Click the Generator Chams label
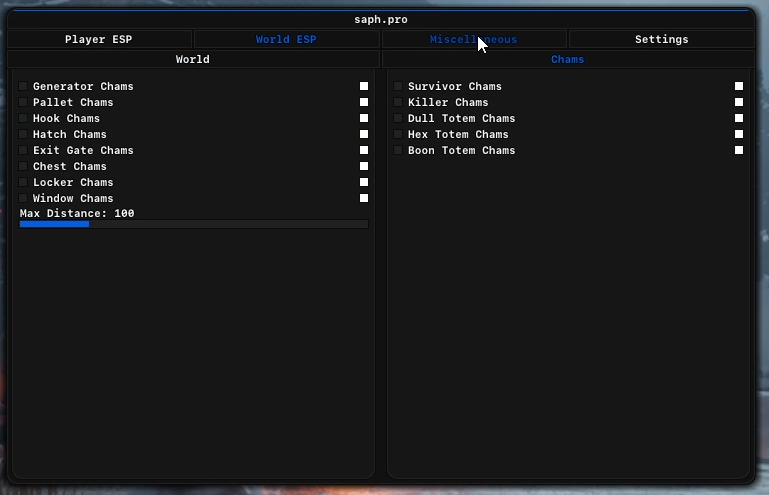The width and height of the screenshot is (769, 495). pos(83,86)
